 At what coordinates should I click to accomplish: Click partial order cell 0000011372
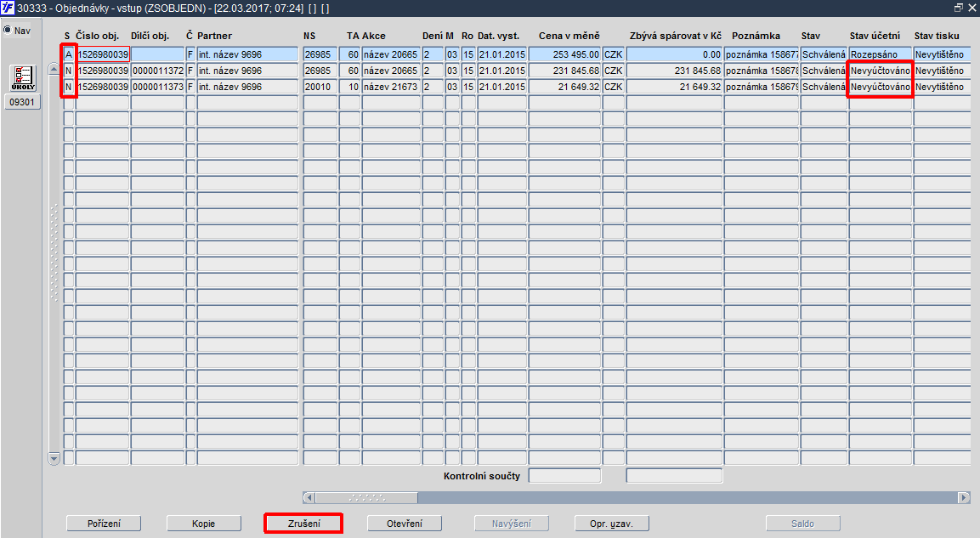click(x=157, y=71)
